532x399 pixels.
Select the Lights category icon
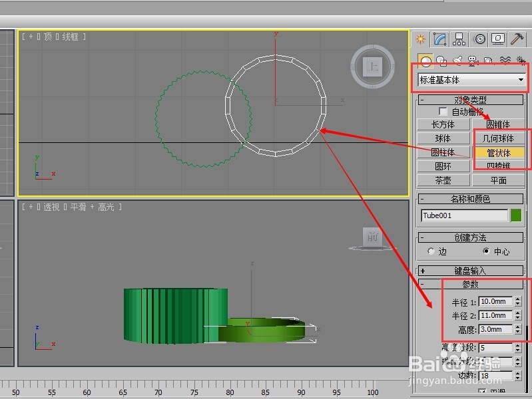pos(457,61)
